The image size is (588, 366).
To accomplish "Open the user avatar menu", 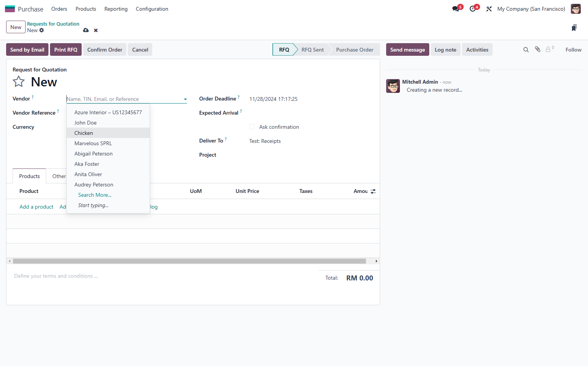I will (575, 9).
